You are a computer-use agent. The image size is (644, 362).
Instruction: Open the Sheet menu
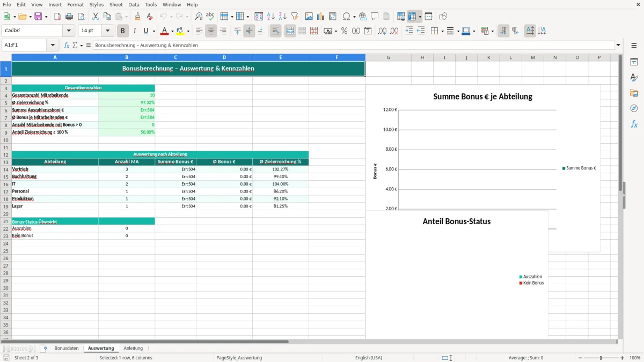pyautogui.click(x=116, y=4)
